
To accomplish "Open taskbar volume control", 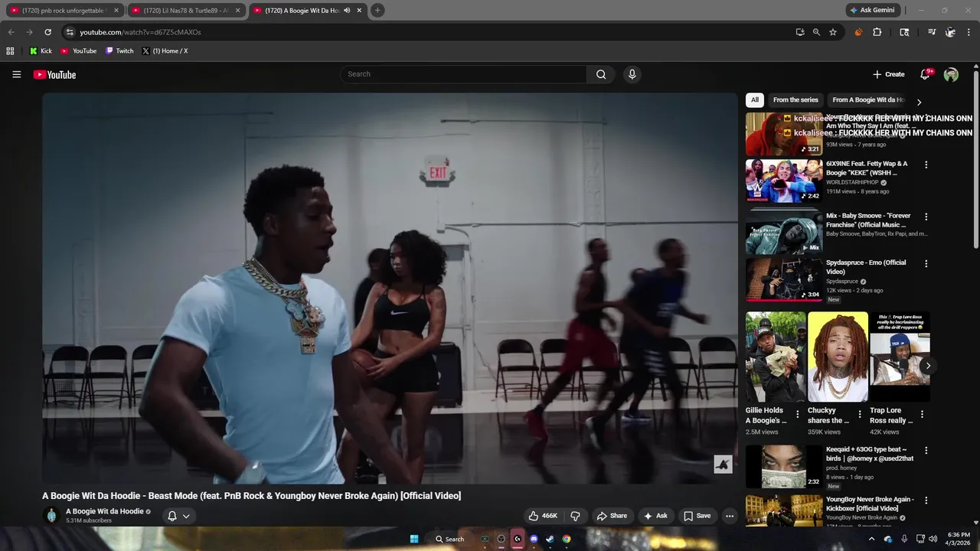I will (933, 539).
